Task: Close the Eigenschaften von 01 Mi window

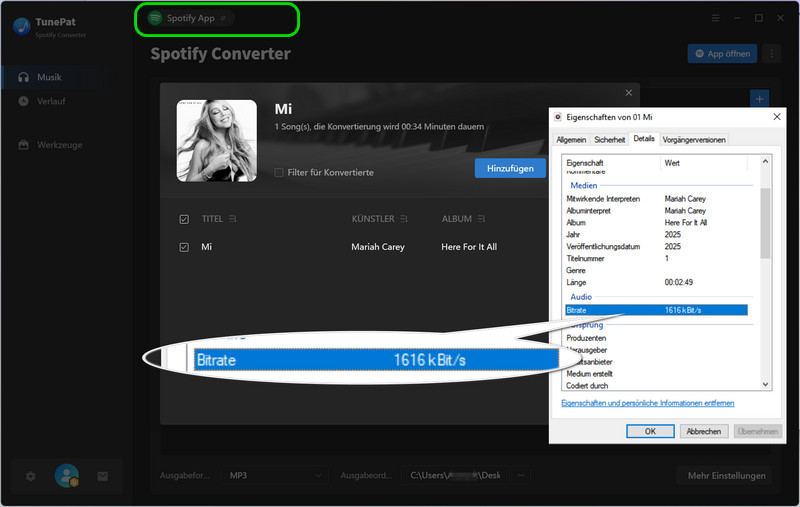Action: click(x=777, y=117)
